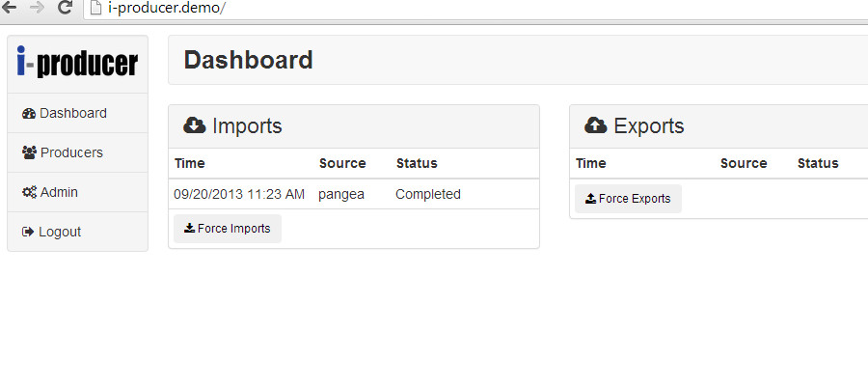This screenshot has height=386, width=868.
Task: Click the i-producer logo
Action: point(77,64)
